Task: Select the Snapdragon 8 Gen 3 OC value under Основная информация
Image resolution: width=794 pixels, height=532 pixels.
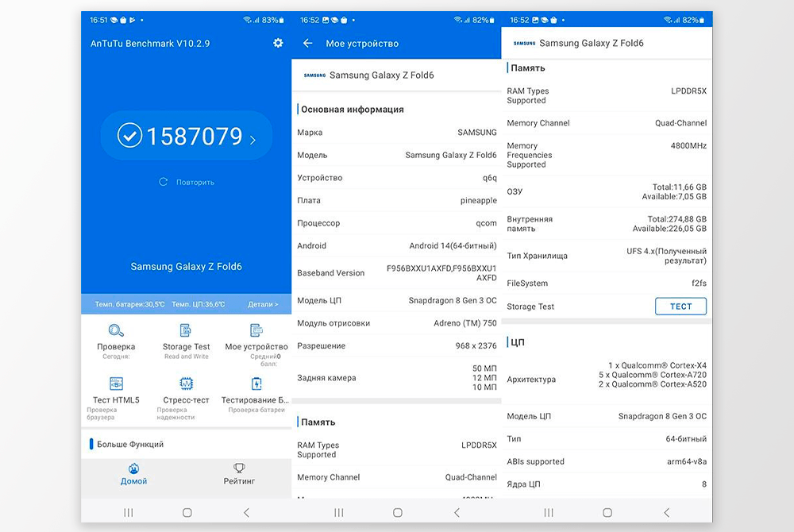Action: (453, 300)
